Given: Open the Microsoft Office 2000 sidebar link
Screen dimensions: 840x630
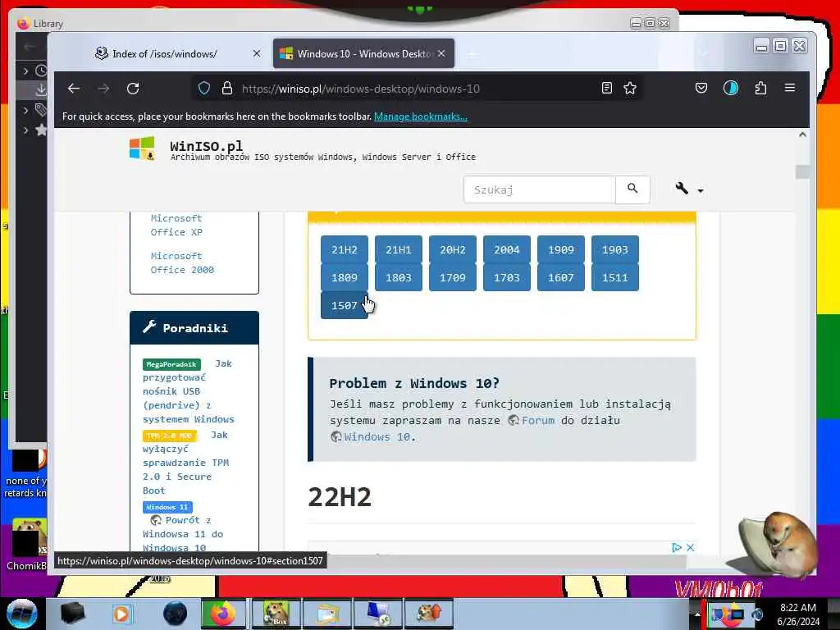Looking at the screenshot, I should (181, 263).
